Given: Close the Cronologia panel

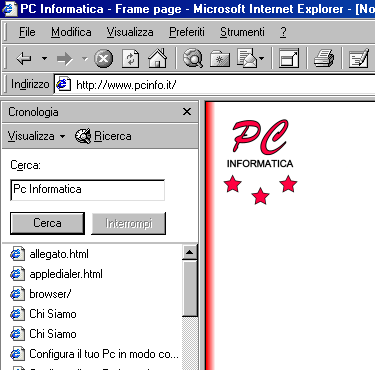Looking at the screenshot, I should [x=187, y=112].
